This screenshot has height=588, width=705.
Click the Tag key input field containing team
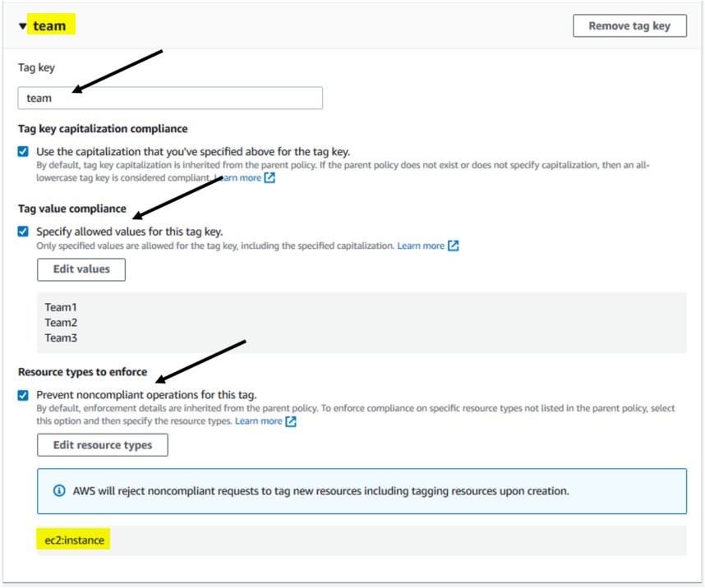[170, 97]
